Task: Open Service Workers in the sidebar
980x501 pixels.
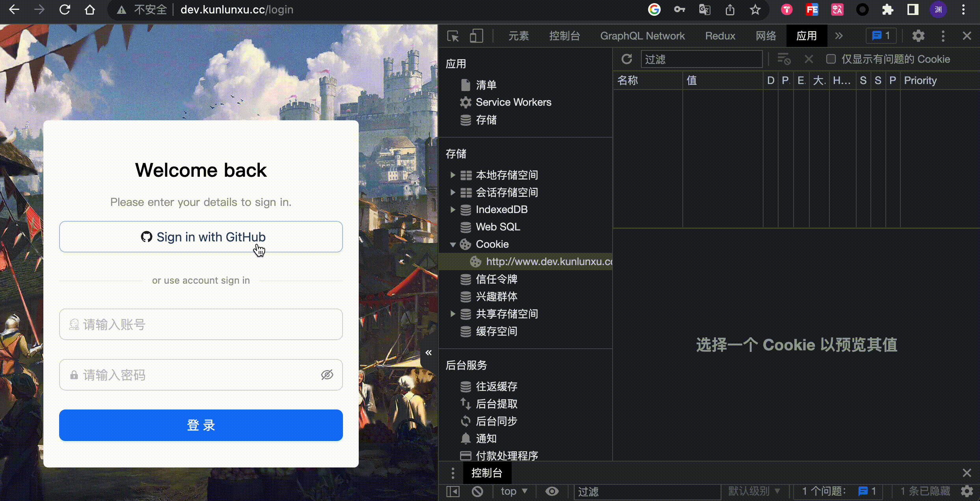Action: [513, 103]
